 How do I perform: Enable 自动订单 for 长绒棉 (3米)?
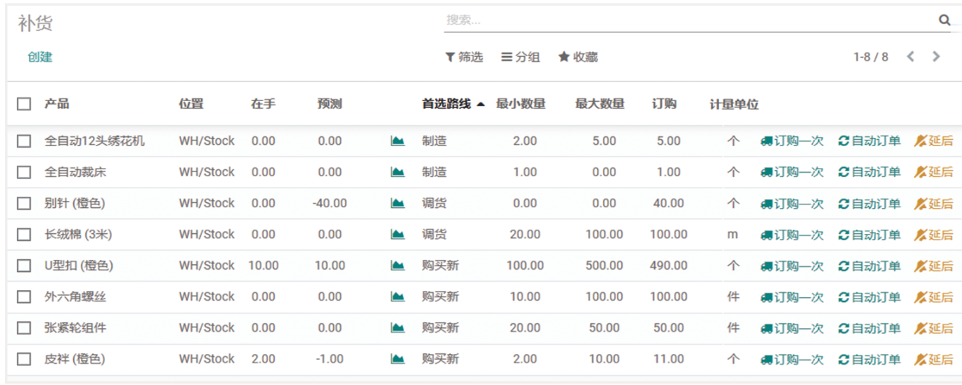click(869, 234)
